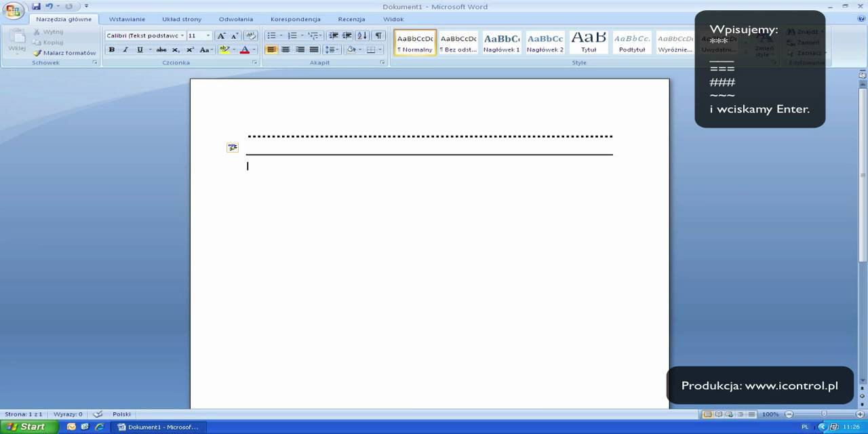The width and height of the screenshot is (868, 434).
Task: Customize Quick Access Toolbar dropdown arrow
Action: pos(86,6)
